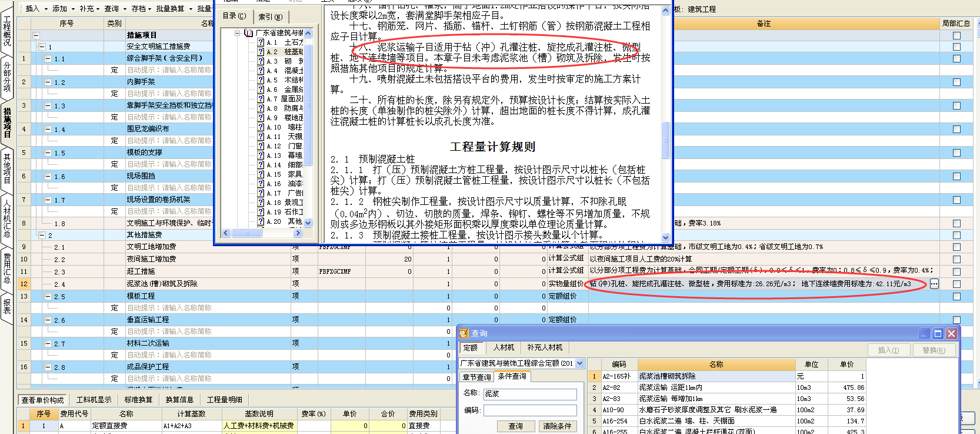980x434 pixels.
Task: Open help topic icon for A.8 防腐
Action: coord(261,108)
